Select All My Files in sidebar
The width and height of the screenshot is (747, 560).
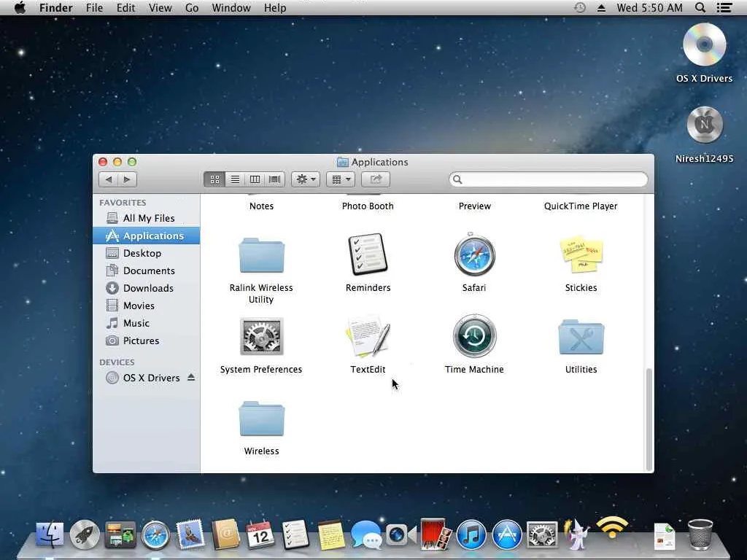click(146, 218)
